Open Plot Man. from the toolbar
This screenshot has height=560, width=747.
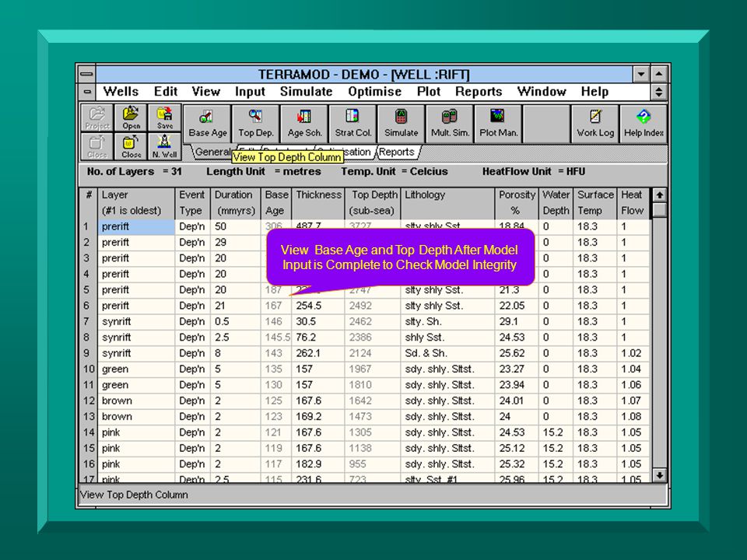[x=498, y=124]
